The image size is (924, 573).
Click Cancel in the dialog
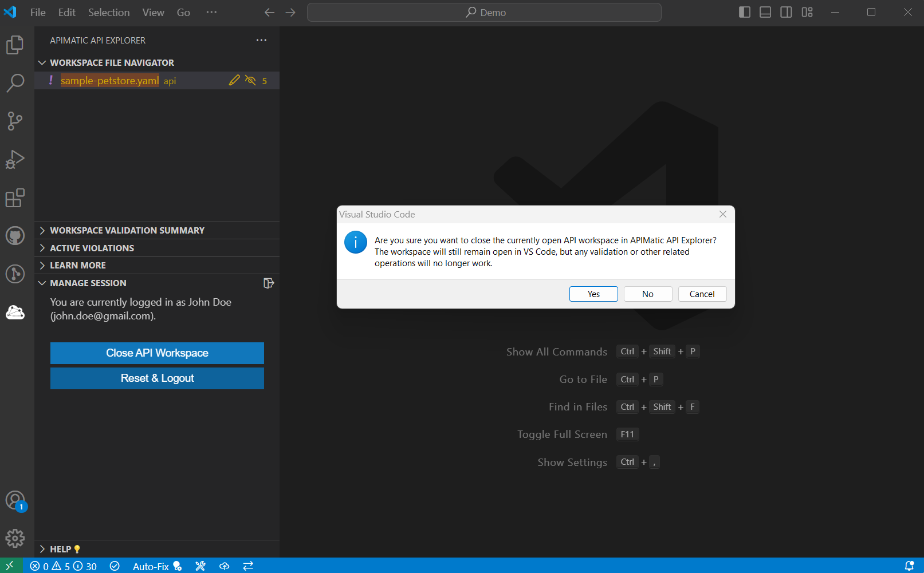tap(702, 294)
